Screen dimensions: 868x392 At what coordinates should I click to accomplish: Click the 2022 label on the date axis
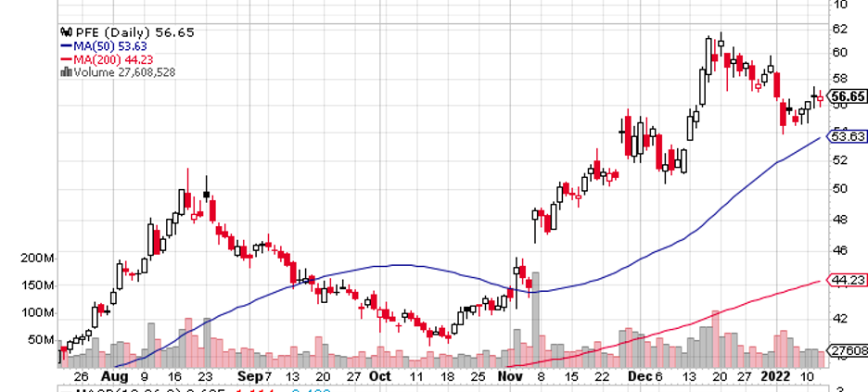776,377
